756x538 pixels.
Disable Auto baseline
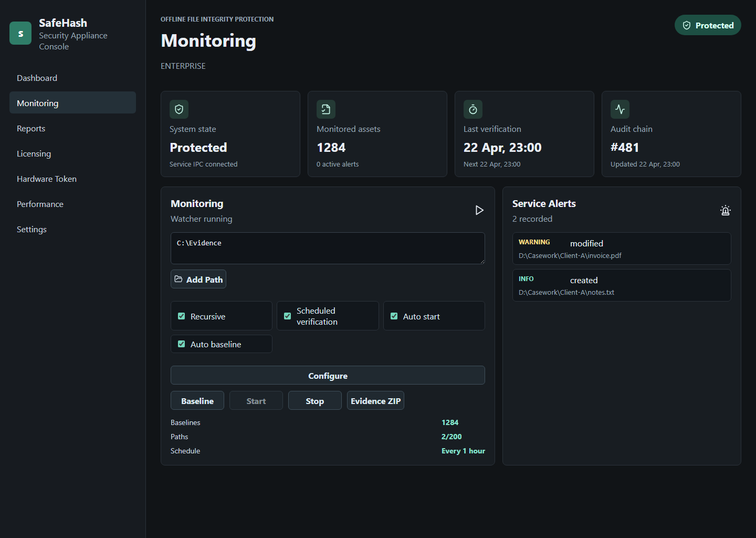tap(181, 344)
